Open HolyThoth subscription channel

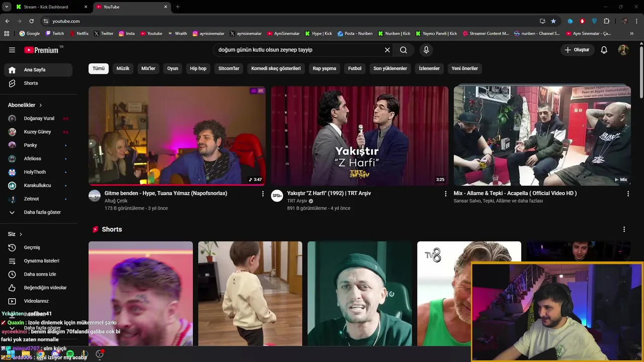click(x=38, y=172)
